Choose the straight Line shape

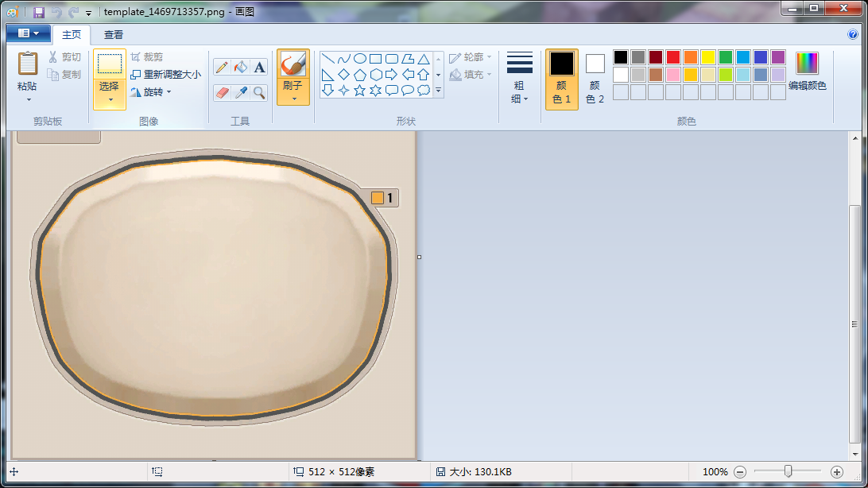[327, 59]
